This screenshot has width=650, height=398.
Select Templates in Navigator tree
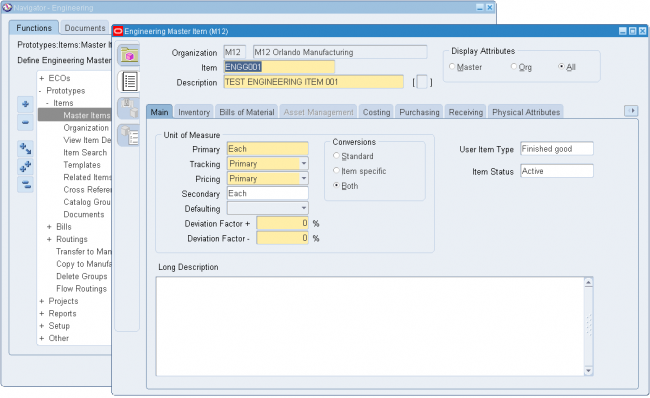(x=82, y=165)
